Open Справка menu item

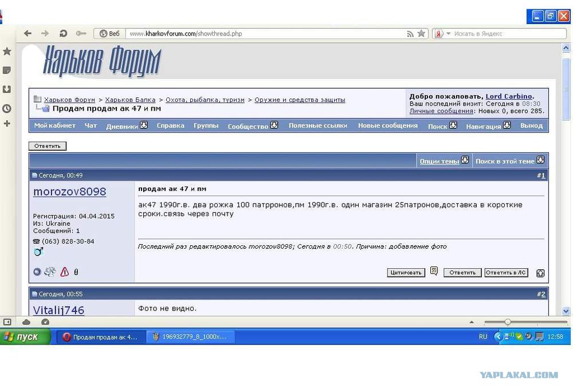click(x=171, y=126)
